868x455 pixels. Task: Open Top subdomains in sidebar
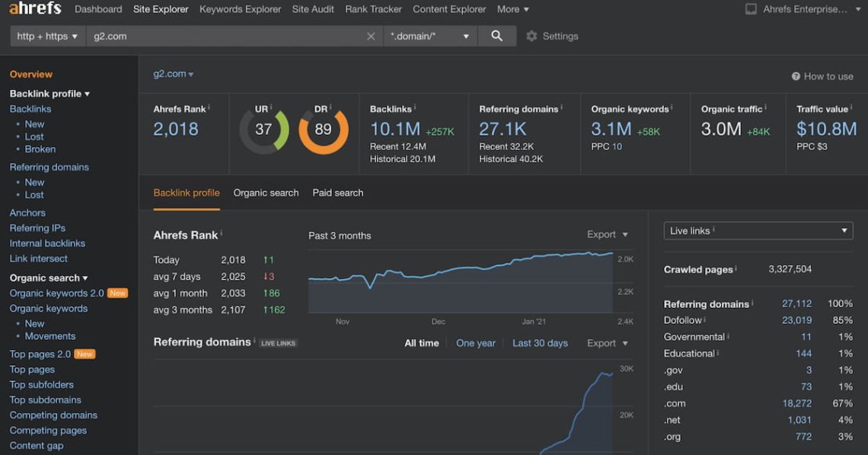tap(45, 400)
